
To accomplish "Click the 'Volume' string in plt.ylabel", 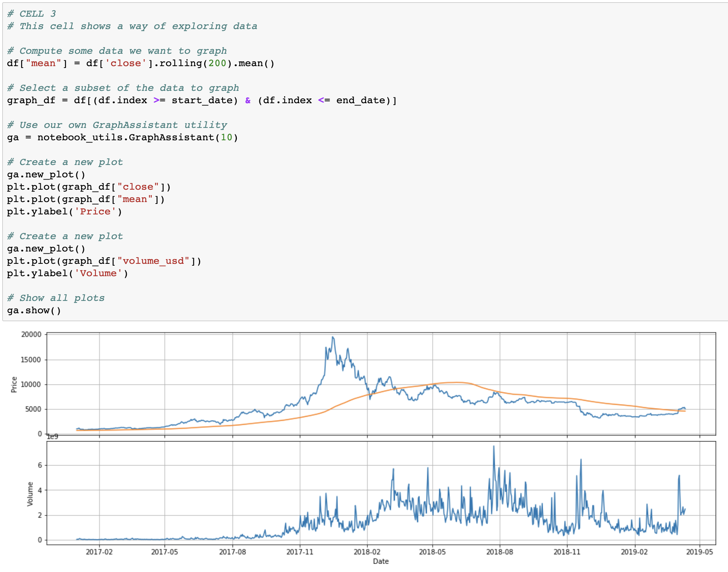I will 98,273.
